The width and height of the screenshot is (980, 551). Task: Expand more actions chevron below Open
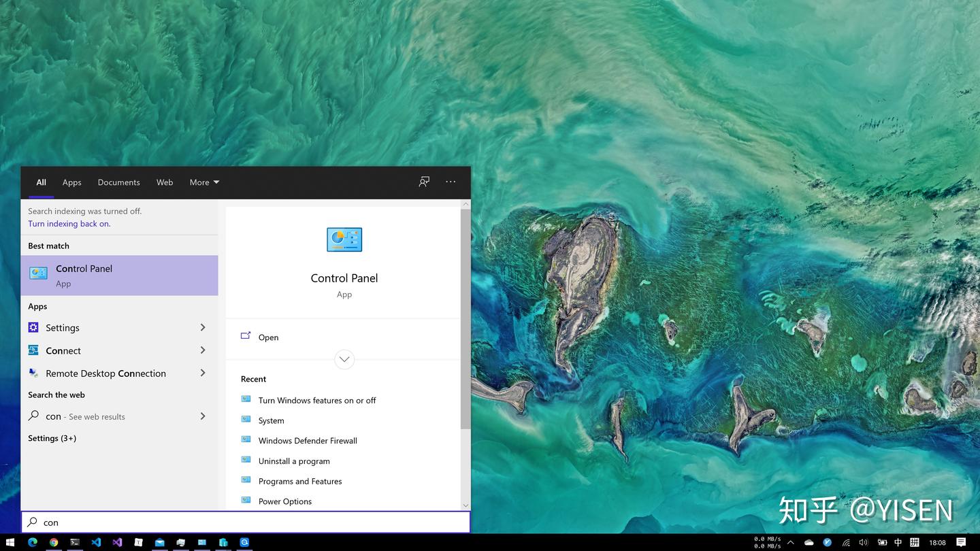click(x=344, y=359)
